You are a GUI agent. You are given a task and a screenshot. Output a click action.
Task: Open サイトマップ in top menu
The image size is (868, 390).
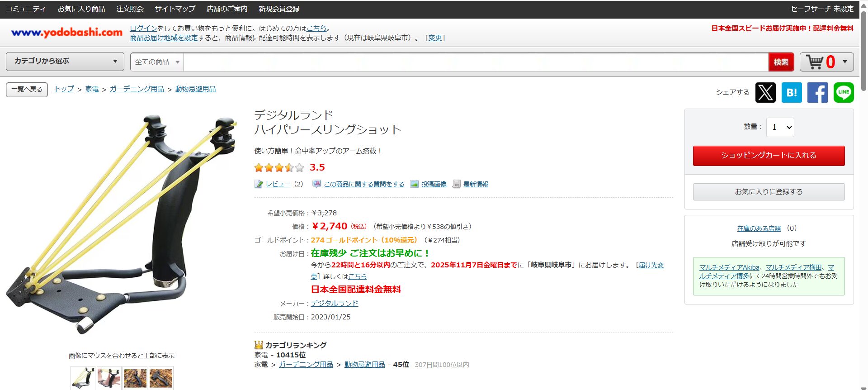coord(175,9)
